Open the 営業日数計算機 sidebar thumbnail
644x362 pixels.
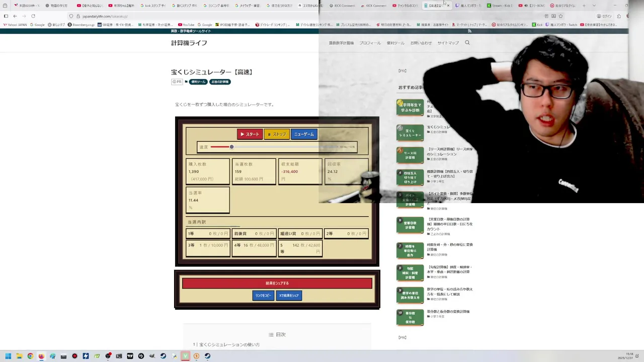coord(410,225)
